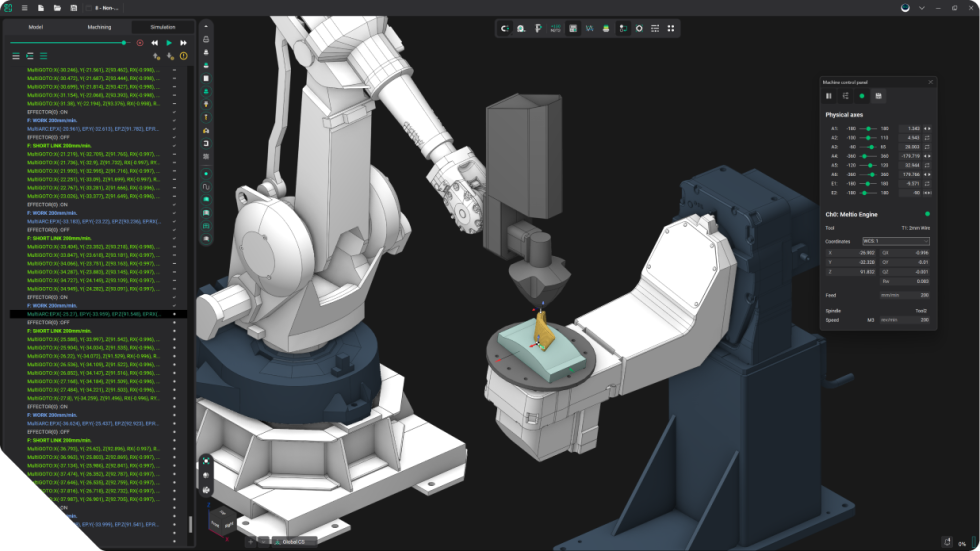Select the Simulation tab
The image size is (980, 551).
click(x=162, y=27)
